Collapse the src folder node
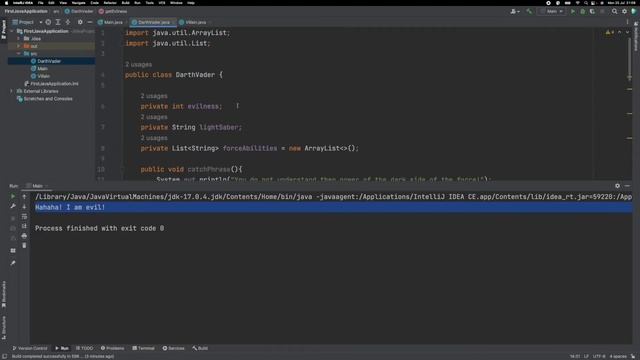 point(18,53)
